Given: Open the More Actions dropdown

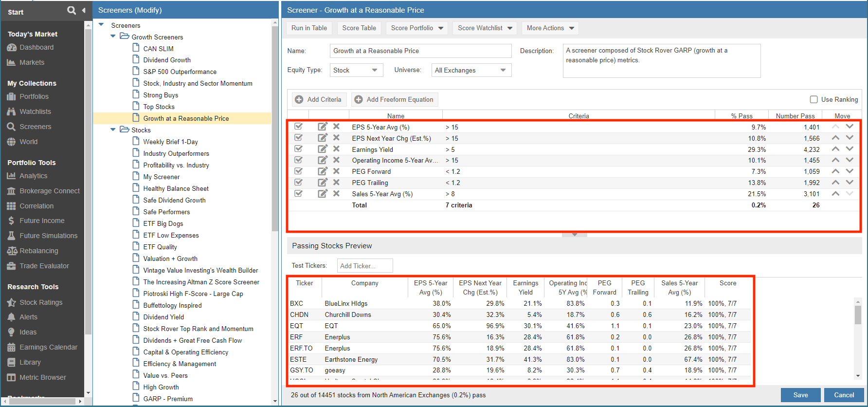Looking at the screenshot, I should point(550,28).
